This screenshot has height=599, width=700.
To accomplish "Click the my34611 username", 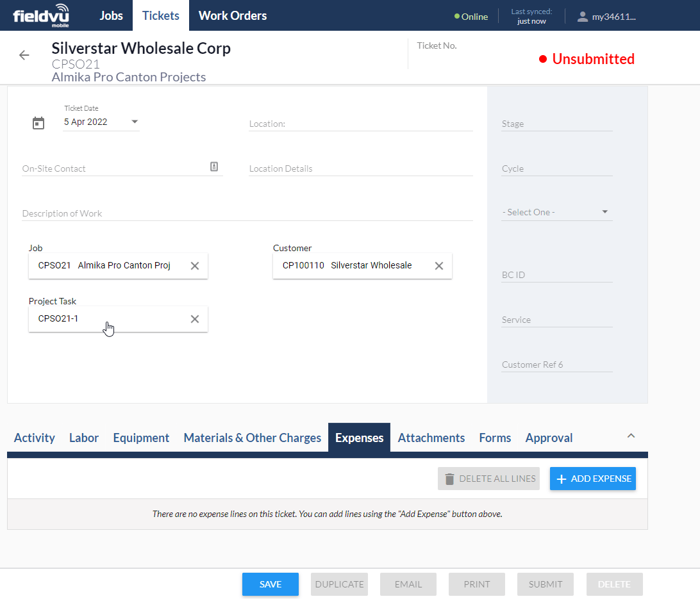I will click(614, 17).
